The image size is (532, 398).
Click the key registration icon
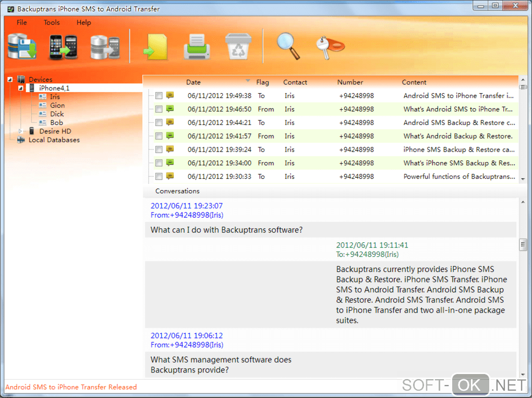(330, 47)
